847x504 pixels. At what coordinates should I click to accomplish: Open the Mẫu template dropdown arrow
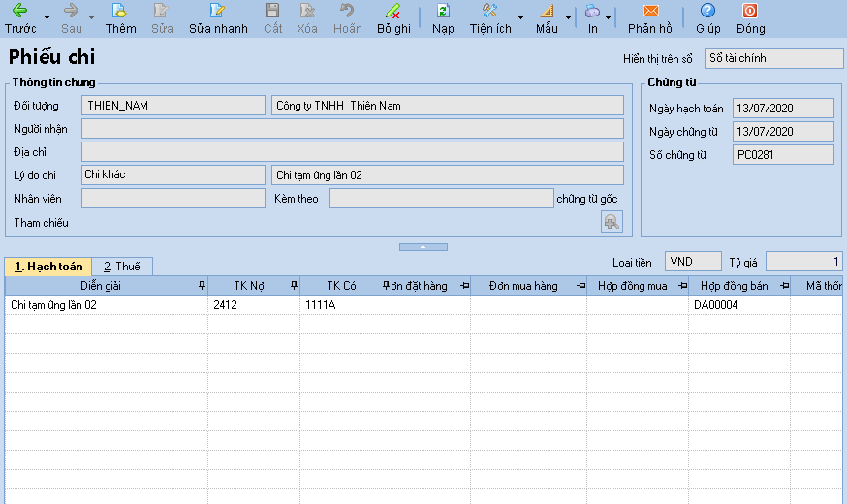tap(567, 17)
